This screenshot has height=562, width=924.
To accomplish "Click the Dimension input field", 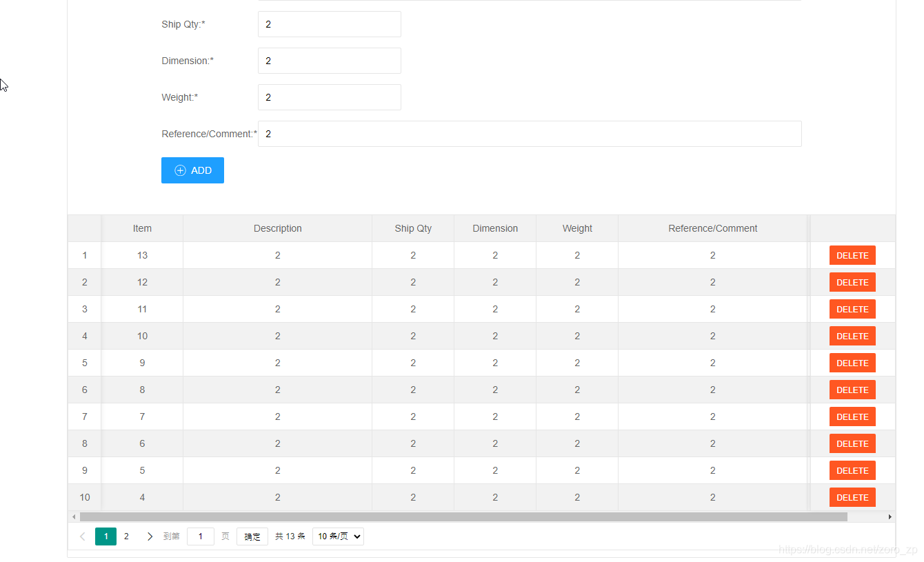I will (330, 61).
